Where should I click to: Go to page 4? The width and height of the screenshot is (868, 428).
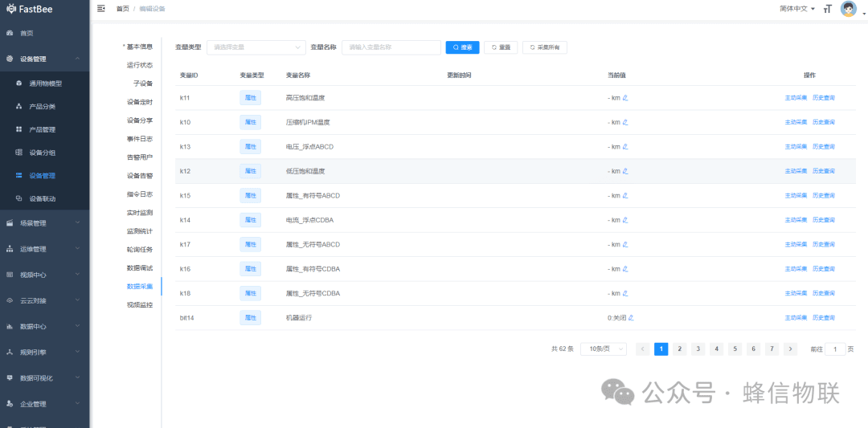(716, 349)
